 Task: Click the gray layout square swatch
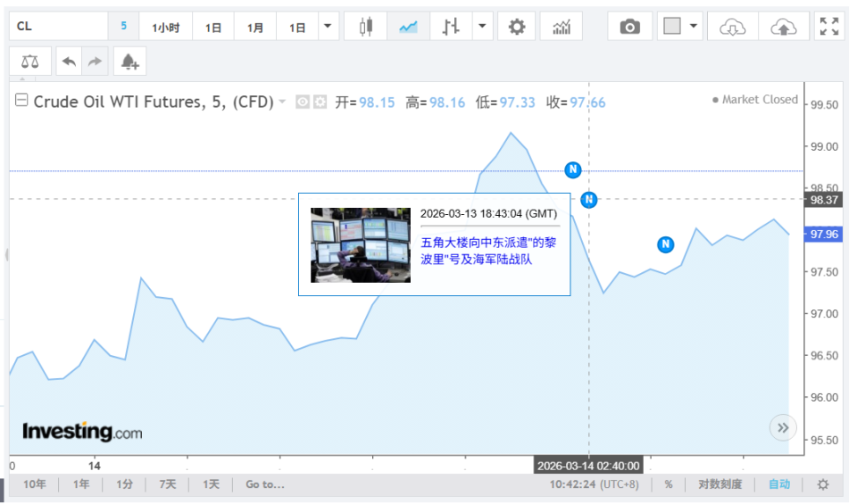tap(671, 26)
